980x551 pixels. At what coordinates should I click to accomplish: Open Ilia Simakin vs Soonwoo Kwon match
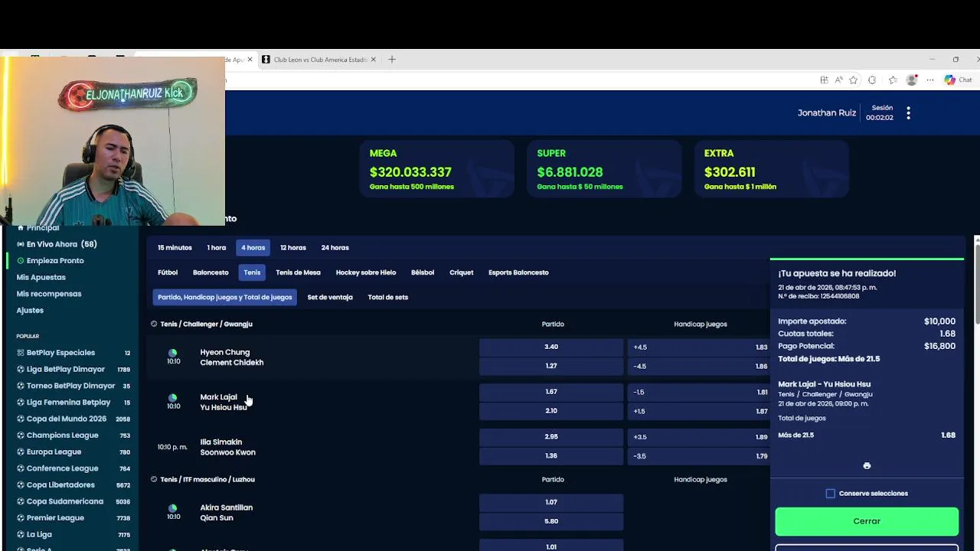click(x=227, y=447)
